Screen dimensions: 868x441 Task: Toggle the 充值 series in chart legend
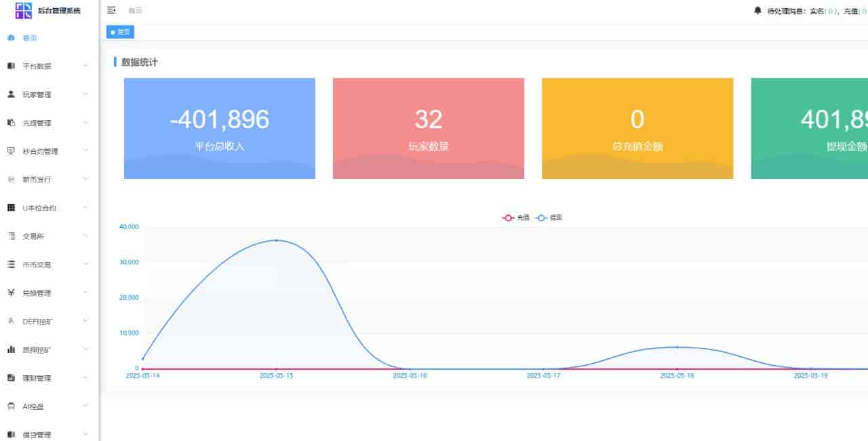pos(515,218)
